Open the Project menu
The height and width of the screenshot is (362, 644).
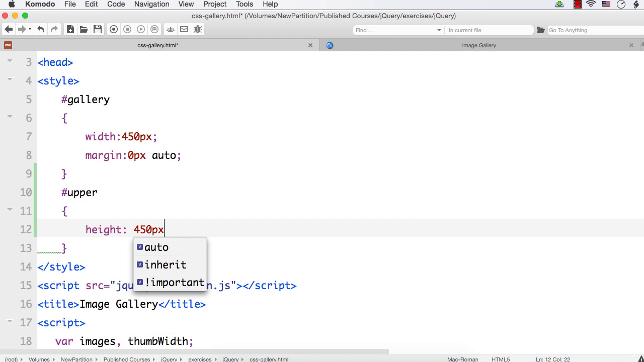point(215,4)
